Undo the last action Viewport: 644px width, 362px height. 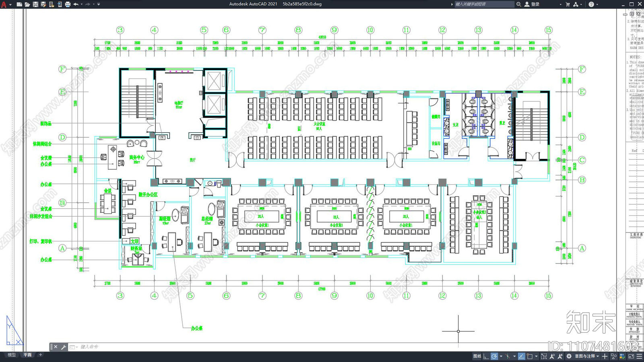(x=76, y=4)
